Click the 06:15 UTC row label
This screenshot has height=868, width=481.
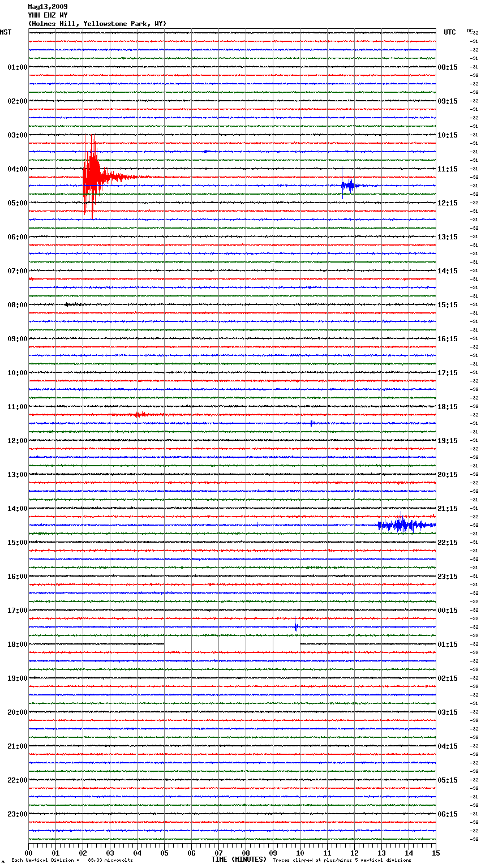pos(448,814)
